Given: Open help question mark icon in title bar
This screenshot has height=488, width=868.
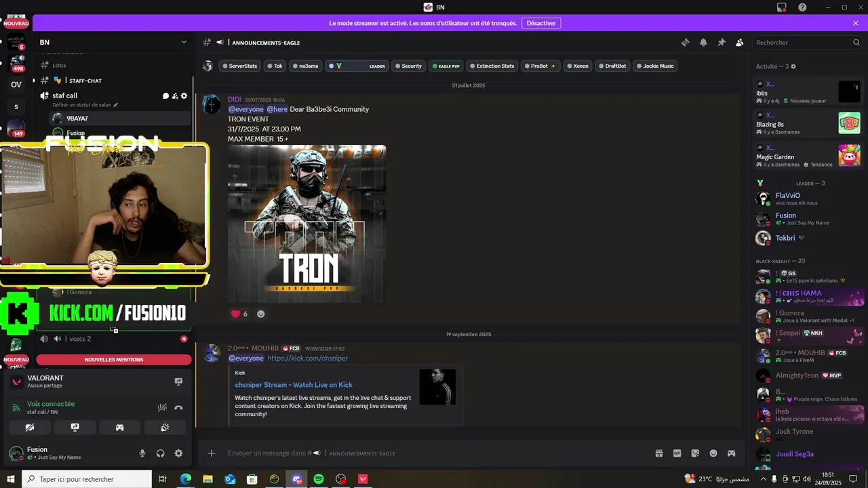Looking at the screenshot, I should click(802, 7).
